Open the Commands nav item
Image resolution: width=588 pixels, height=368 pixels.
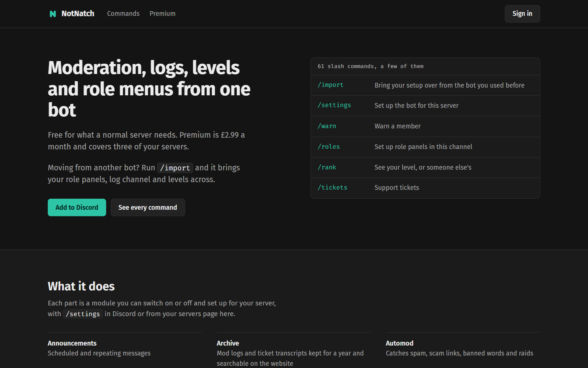123,14
